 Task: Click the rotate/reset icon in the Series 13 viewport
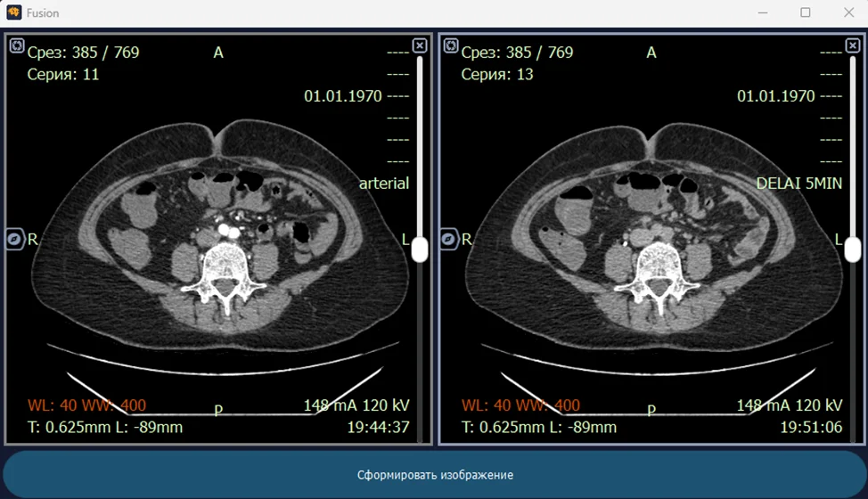pyautogui.click(x=450, y=45)
